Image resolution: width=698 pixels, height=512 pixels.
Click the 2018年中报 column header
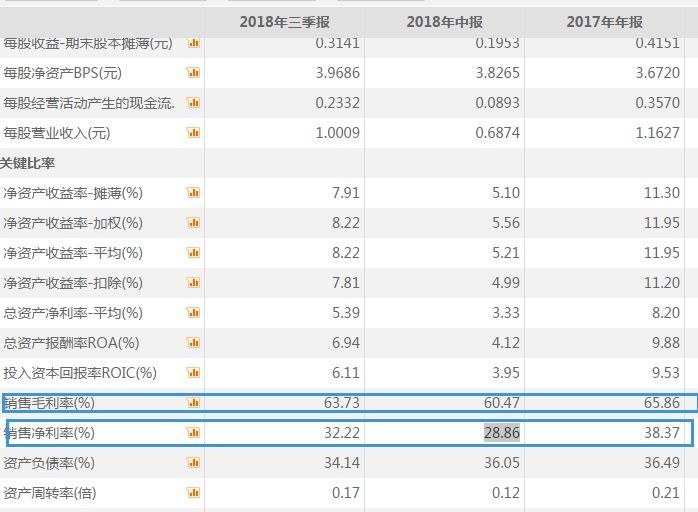click(444, 22)
